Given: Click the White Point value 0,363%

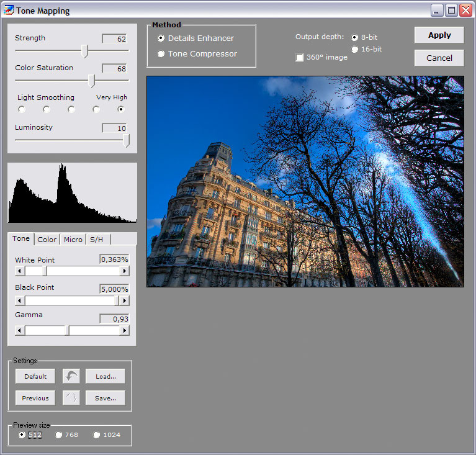Looking at the screenshot, I should 114,259.
